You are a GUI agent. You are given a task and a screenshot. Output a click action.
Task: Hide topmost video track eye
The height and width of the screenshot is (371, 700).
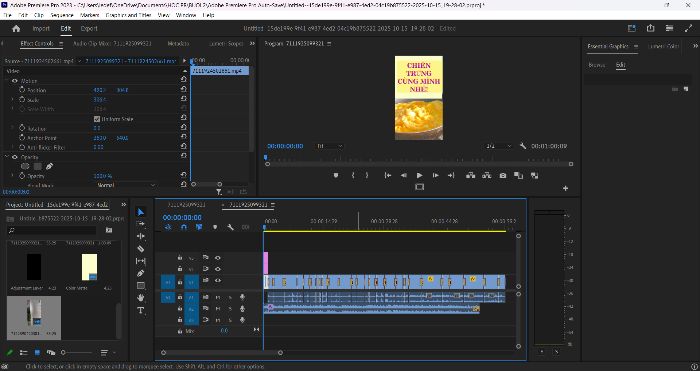(217, 258)
